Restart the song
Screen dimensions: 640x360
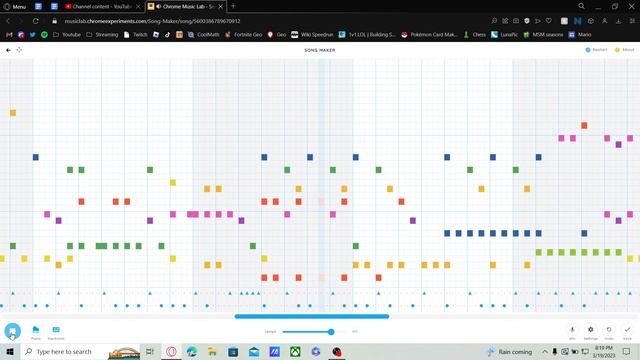[597, 50]
